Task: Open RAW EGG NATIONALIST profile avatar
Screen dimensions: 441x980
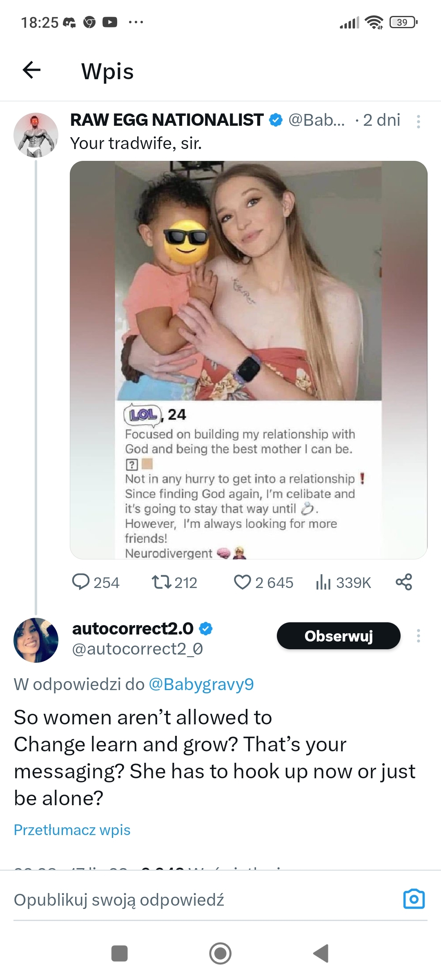Action: [x=36, y=135]
